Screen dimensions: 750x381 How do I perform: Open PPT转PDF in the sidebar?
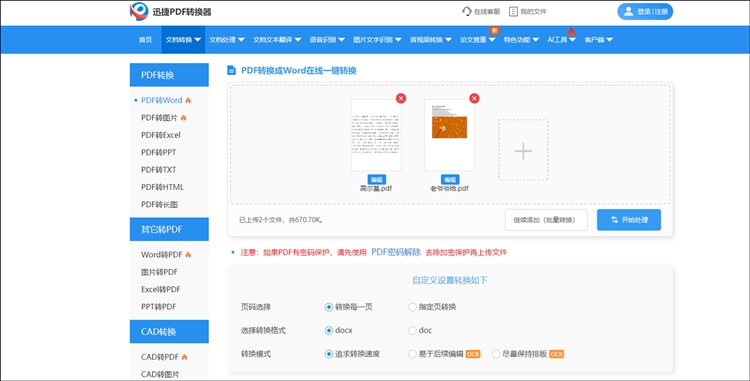158,306
